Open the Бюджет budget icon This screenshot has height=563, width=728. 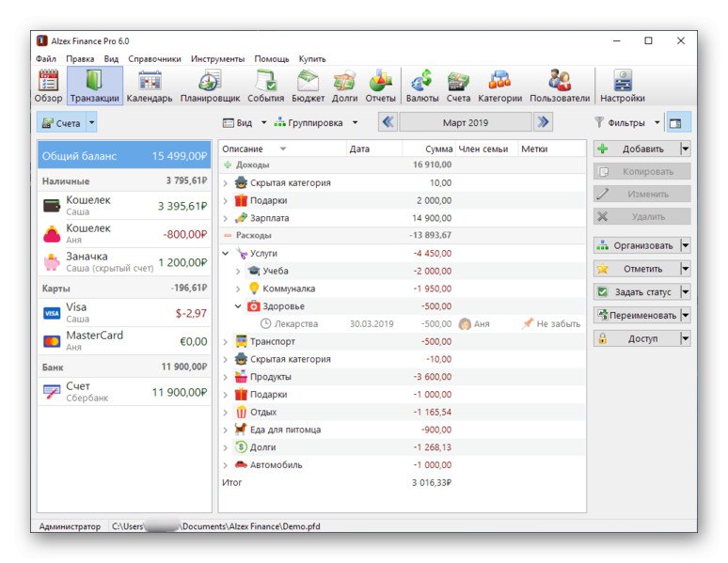pyautogui.click(x=308, y=86)
